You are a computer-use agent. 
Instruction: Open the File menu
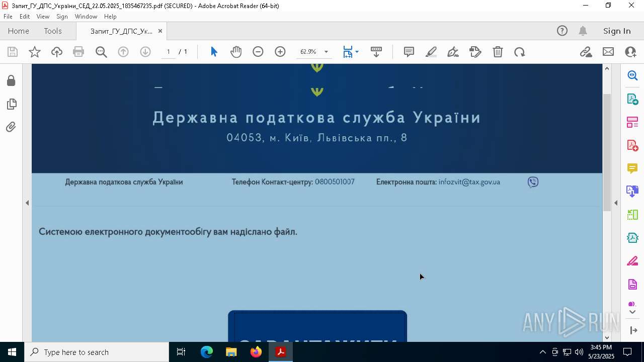(8, 17)
